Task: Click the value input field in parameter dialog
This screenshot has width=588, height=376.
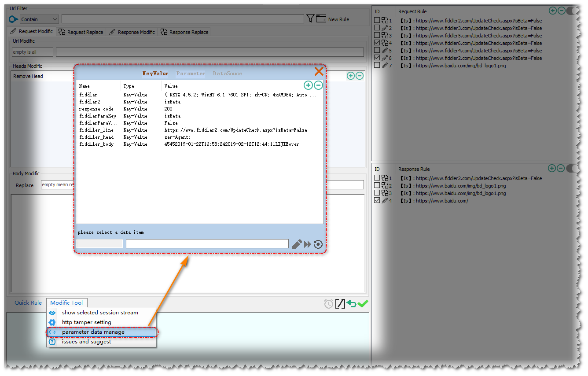Action: pos(207,244)
